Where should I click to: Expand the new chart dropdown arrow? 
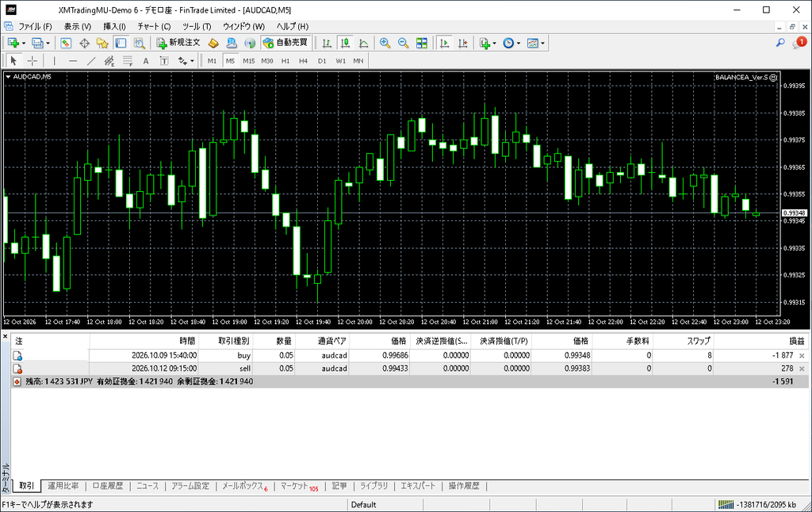23,44
